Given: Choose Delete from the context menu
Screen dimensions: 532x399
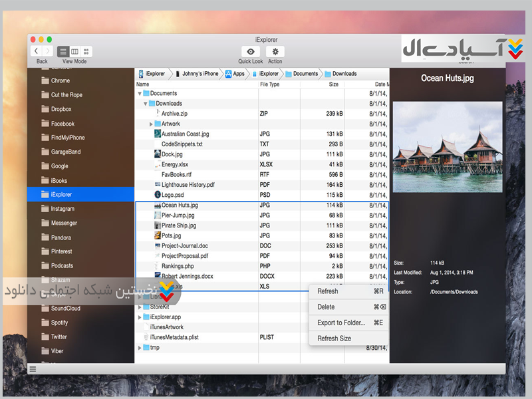Looking at the screenshot, I should [327, 307].
